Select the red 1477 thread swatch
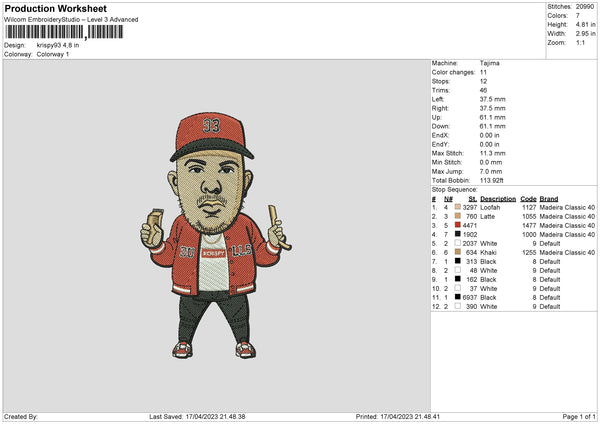 (458, 225)
